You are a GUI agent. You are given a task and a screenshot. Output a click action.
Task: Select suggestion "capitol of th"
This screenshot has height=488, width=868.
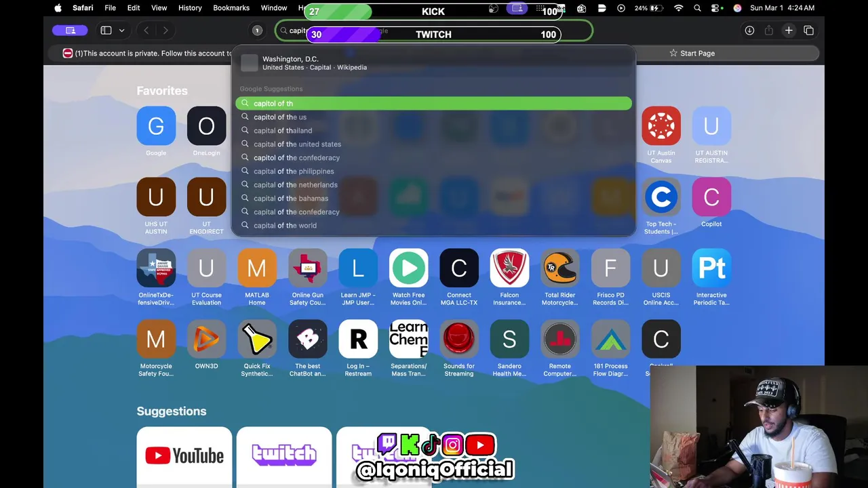(x=434, y=104)
